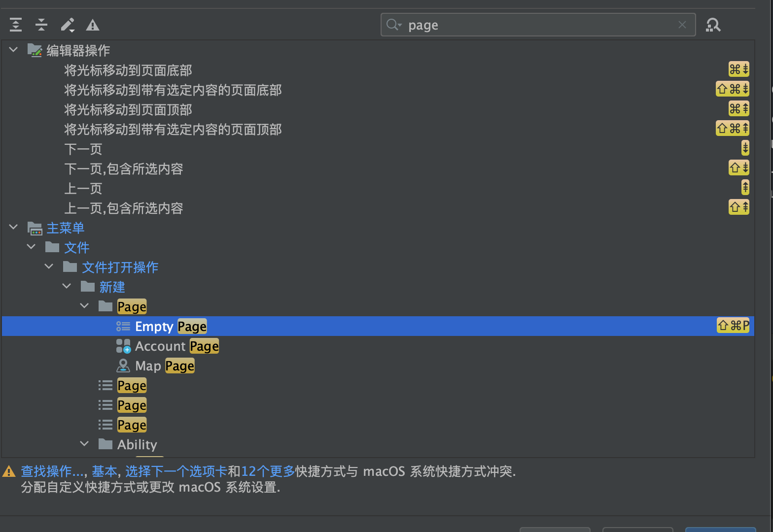Select the Empty Page action
773x532 pixels.
point(378,326)
